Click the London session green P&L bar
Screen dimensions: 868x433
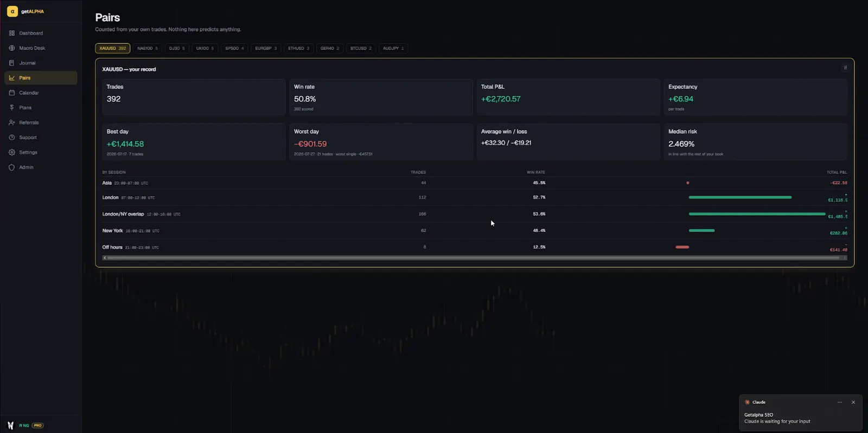point(740,197)
